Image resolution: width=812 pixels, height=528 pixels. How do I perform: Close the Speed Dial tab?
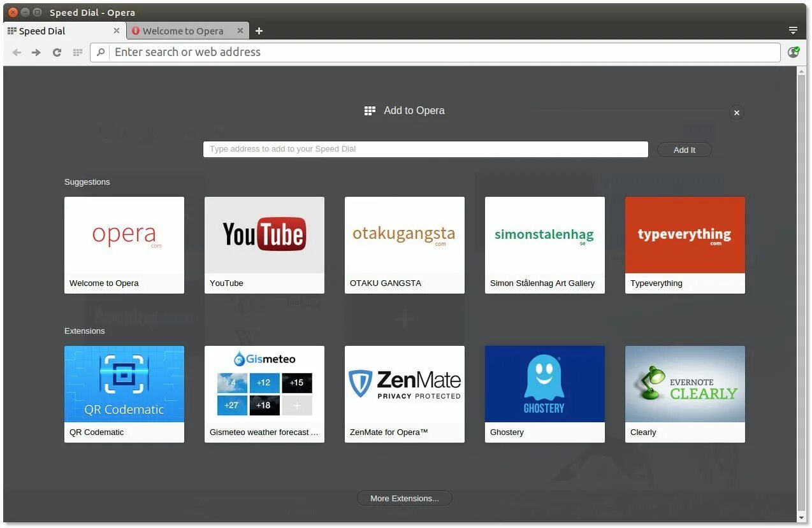click(117, 31)
